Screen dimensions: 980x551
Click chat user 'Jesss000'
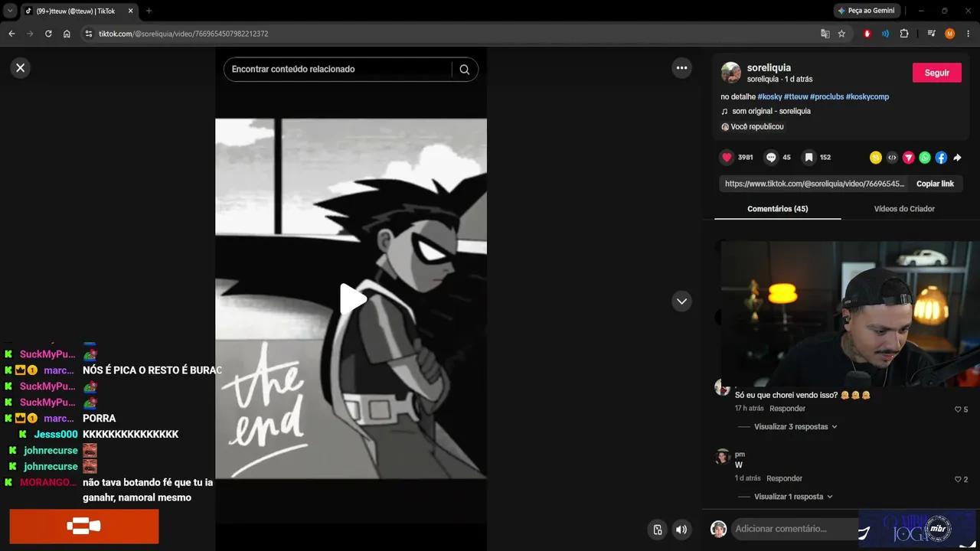coord(56,435)
